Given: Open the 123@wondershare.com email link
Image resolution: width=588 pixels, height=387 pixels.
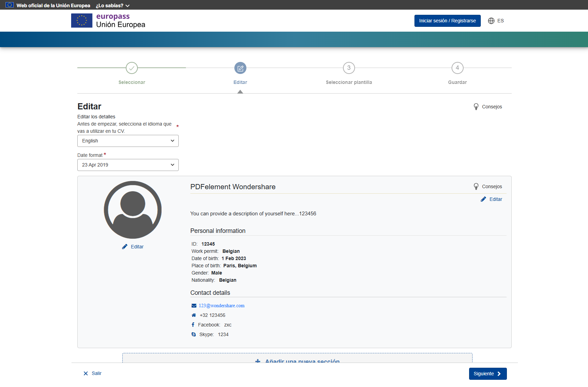Looking at the screenshot, I should (222, 305).
